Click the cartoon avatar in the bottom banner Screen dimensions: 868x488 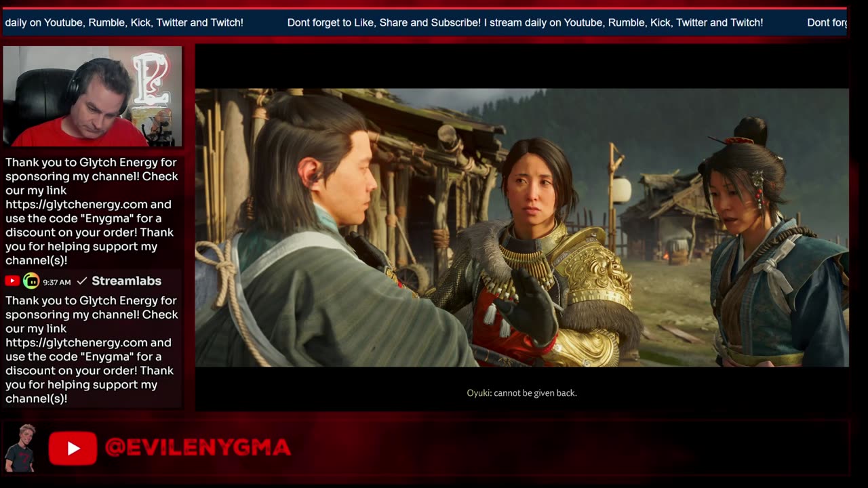point(19,448)
